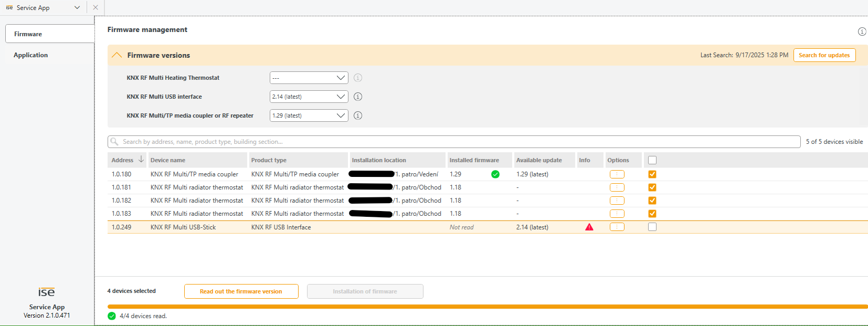
Task: Click the ise logo in sidebar
Action: tap(46, 292)
